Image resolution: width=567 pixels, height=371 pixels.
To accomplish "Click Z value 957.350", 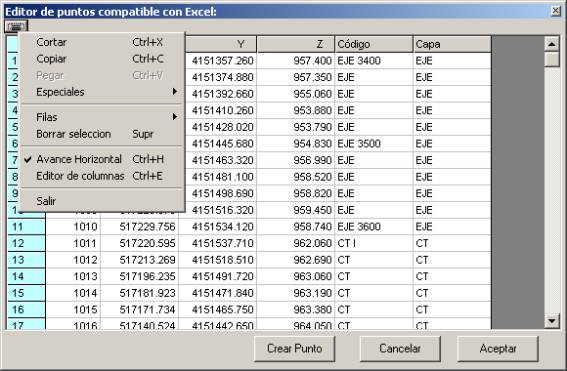I will point(296,77).
